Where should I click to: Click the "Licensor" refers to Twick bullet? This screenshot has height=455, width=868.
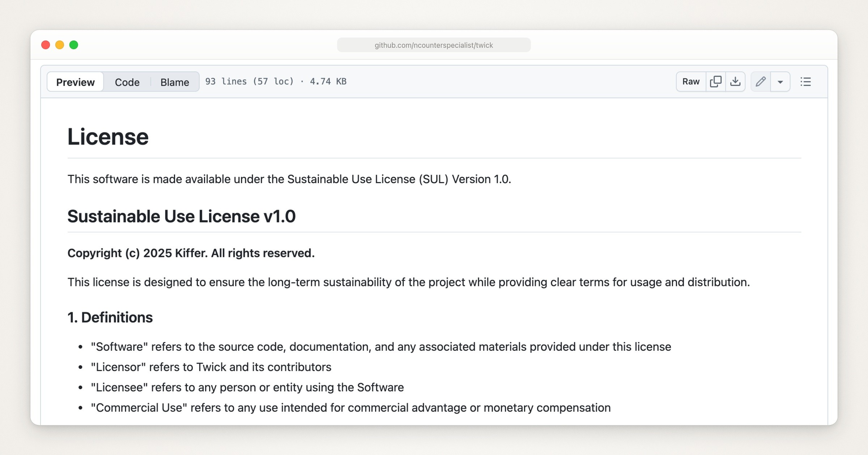pyautogui.click(x=211, y=367)
